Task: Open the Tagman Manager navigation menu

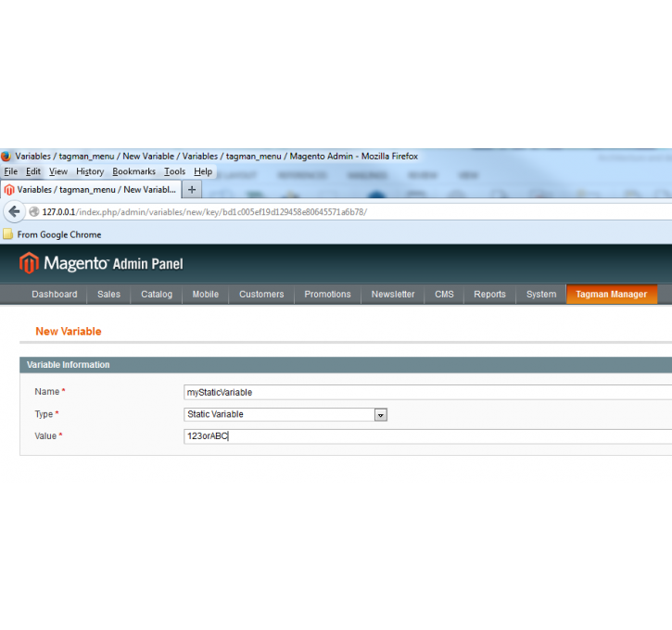Action: (x=612, y=295)
